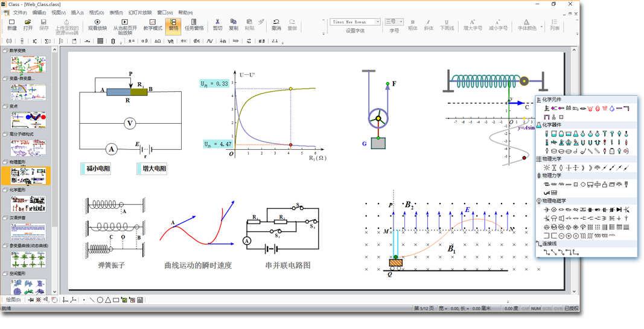Open the 插入 menu
The width and height of the screenshot is (644, 329).
77,13
